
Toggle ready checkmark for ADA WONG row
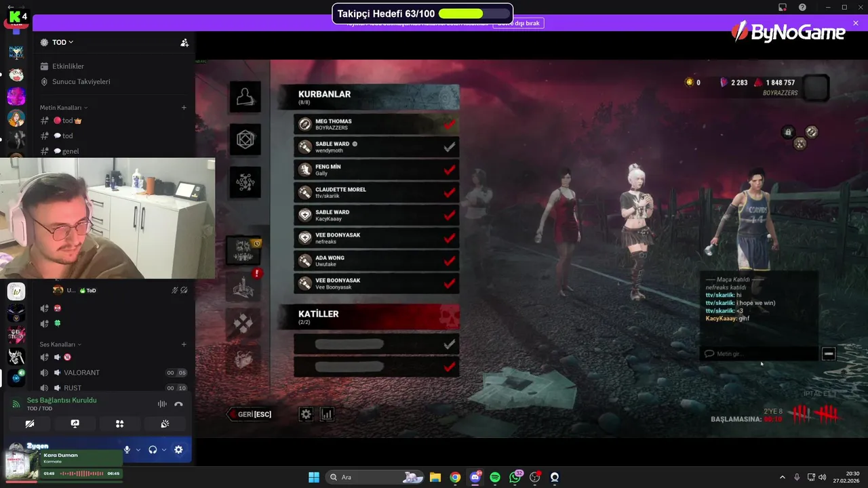[449, 261]
